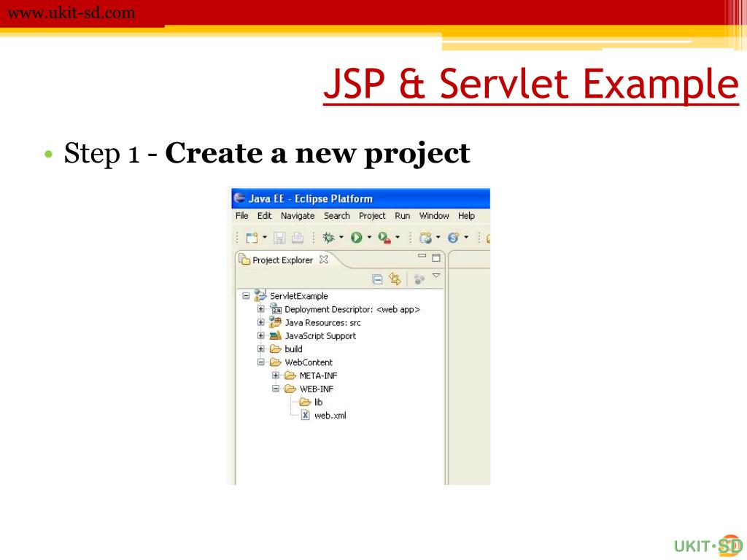
Task: Expand the build folder node
Action: click(260, 349)
